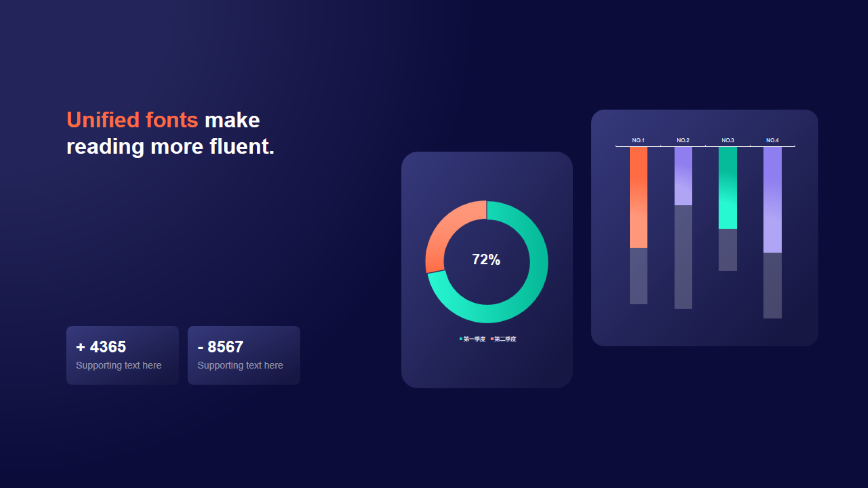The width and height of the screenshot is (868, 488).
Task: Select the teal 第一季度 legend entry
Action: [472, 339]
